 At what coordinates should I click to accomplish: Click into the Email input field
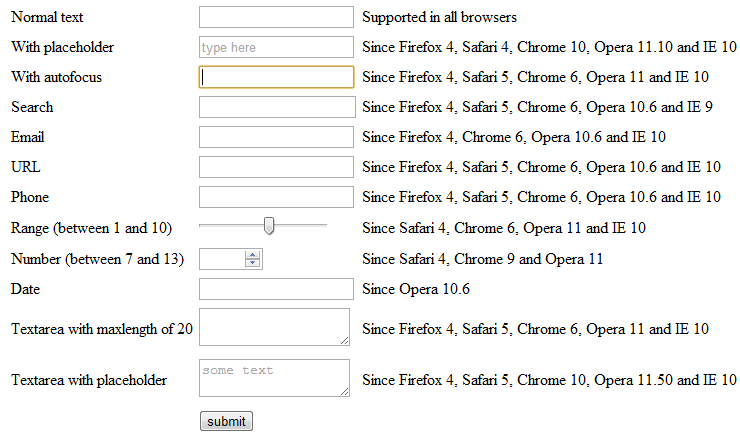point(277,137)
